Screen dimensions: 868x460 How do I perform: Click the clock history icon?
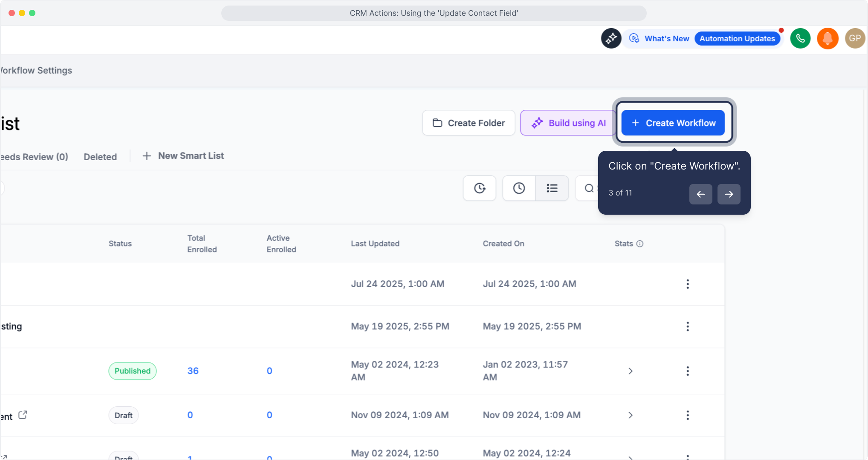[x=519, y=188]
